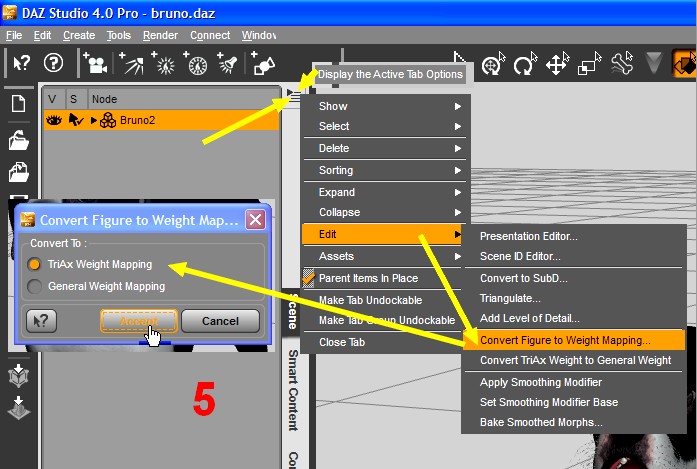Open the File menu

point(14,35)
